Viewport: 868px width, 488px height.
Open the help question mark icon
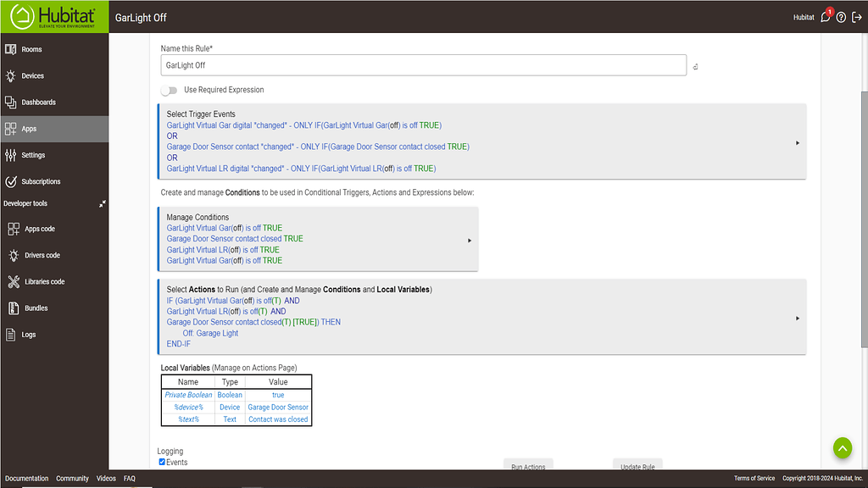click(x=841, y=17)
